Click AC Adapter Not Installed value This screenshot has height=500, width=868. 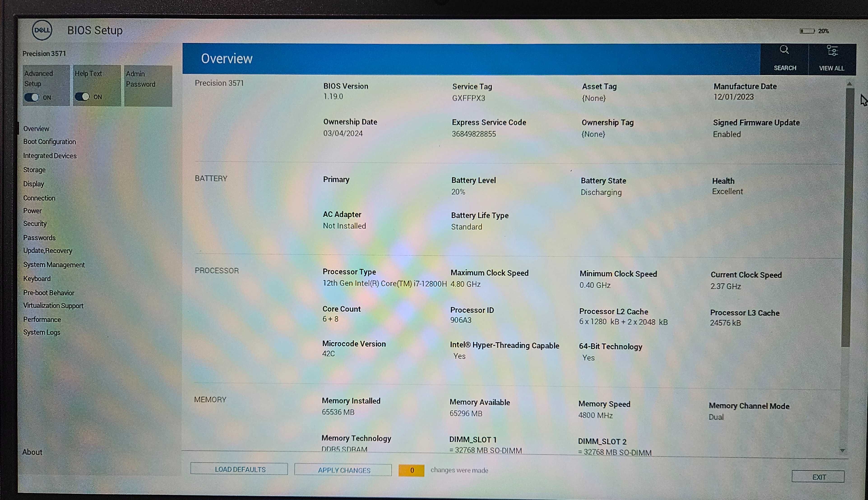[344, 226]
